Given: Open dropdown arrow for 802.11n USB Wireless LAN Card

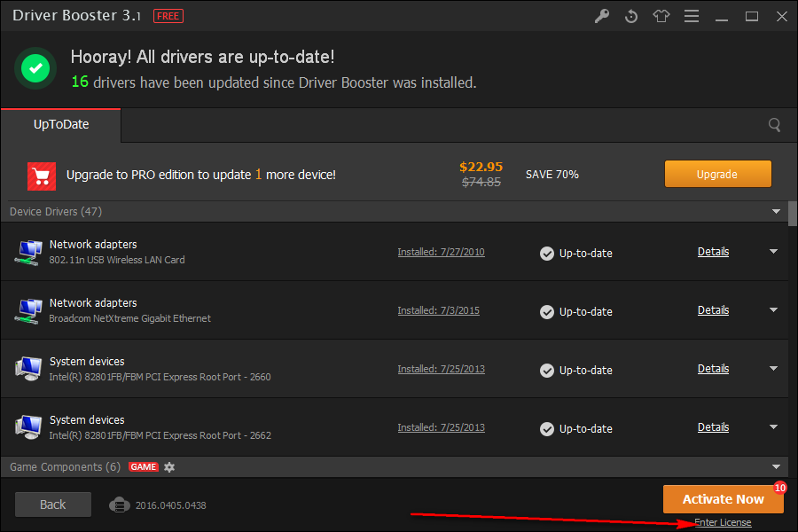Looking at the screenshot, I should [773, 252].
